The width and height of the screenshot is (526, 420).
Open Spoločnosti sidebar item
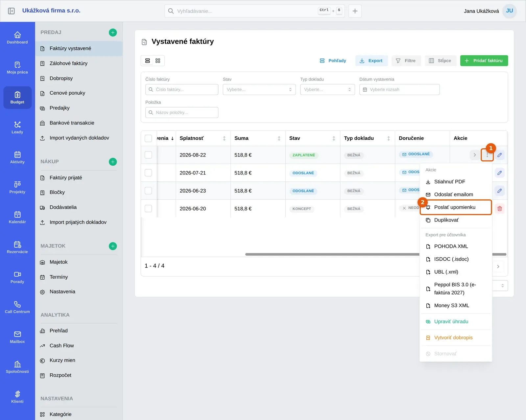click(x=17, y=367)
